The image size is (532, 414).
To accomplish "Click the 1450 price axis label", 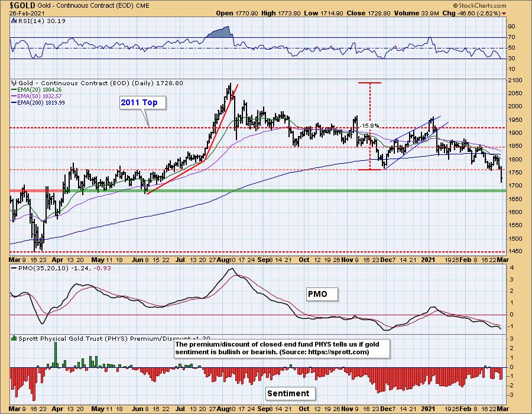I will coord(515,251).
